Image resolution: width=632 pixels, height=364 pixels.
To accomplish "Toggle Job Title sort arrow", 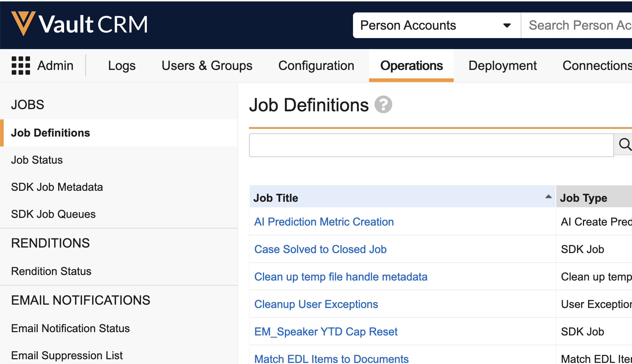I will [548, 197].
